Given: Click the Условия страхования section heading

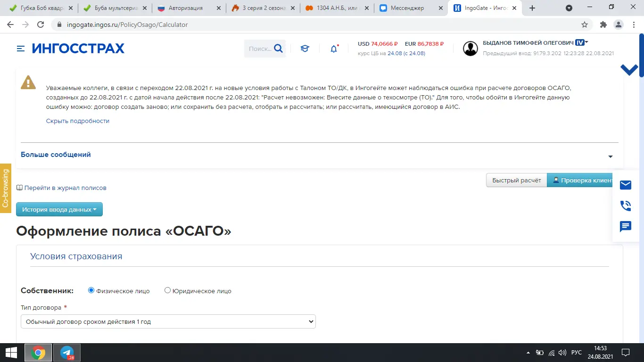Looking at the screenshot, I should click(x=76, y=256).
